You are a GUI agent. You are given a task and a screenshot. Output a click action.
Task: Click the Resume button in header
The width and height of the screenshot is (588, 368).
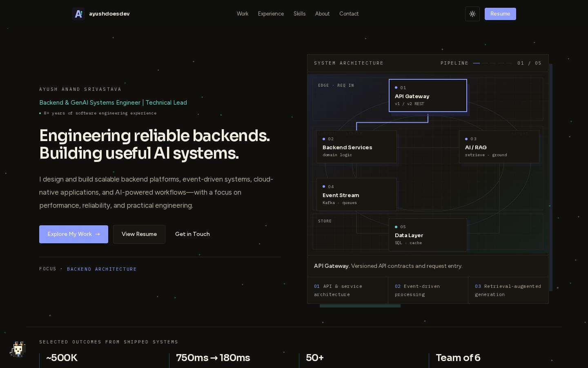[500, 14]
